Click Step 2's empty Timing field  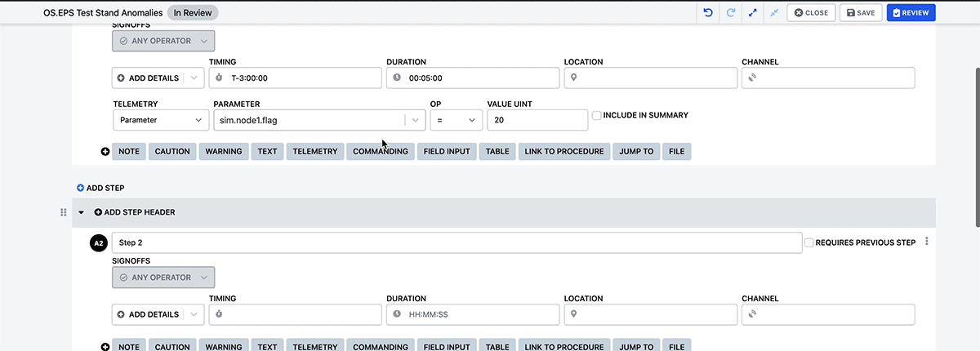pyautogui.click(x=296, y=314)
